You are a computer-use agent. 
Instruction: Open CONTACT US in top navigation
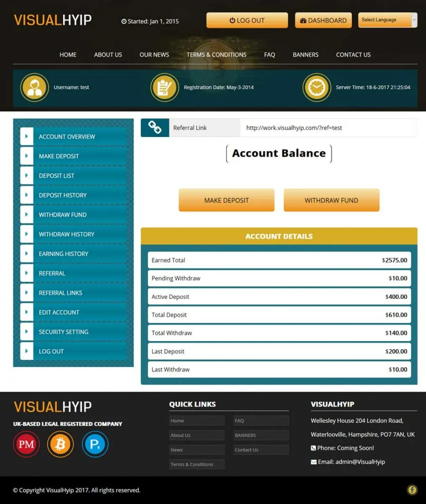coord(353,55)
